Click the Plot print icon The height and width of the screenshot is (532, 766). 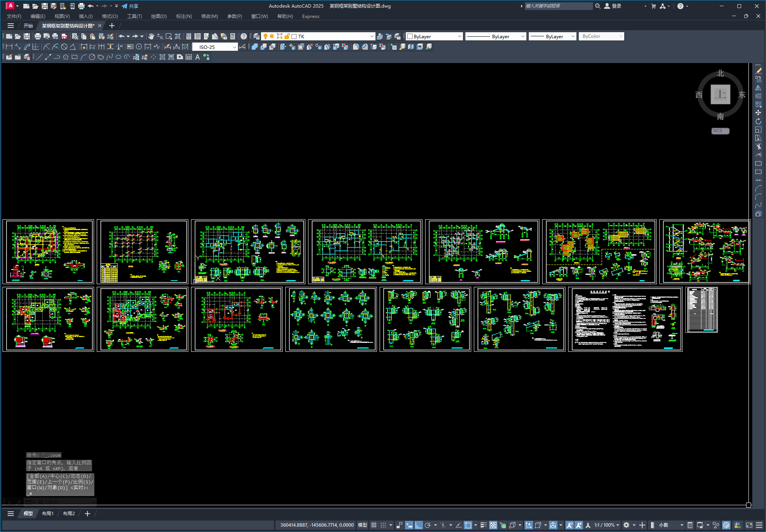(x=37, y=36)
